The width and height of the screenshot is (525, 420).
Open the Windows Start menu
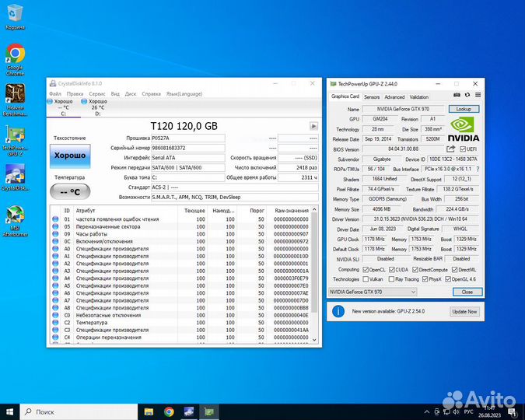click(9, 412)
